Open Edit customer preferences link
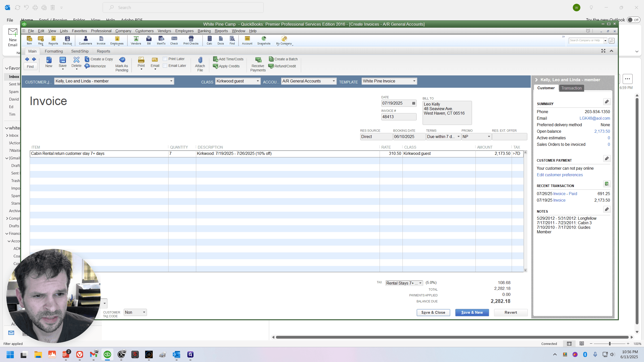644x362 pixels. [x=560, y=175]
